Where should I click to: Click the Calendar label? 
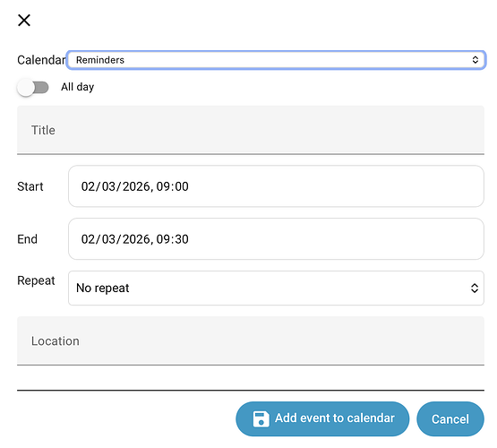(41, 60)
